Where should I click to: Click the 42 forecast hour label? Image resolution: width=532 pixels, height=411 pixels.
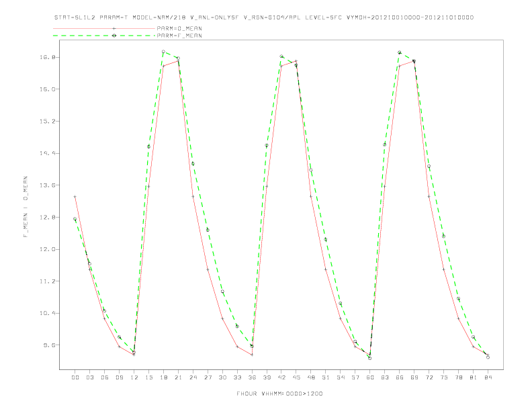click(281, 377)
